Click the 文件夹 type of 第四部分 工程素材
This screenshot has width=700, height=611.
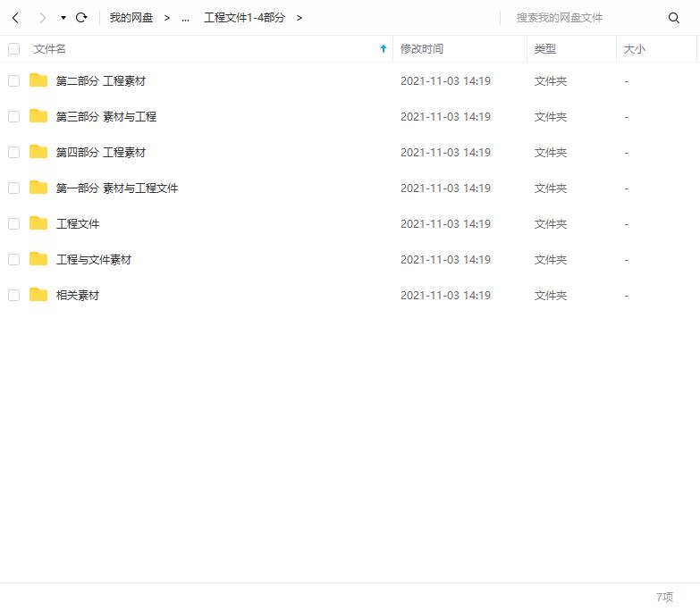pyautogui.click(x=551, y=152)
